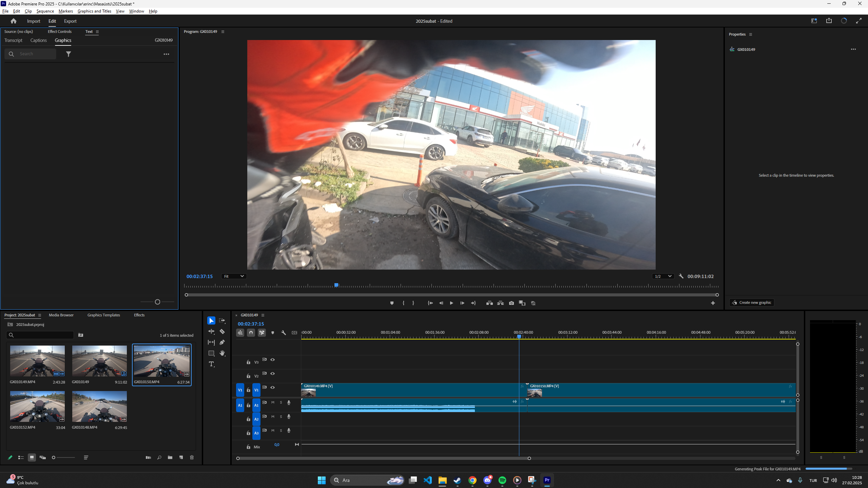
Task: Open the GX010149 sequence panel menu
Action: point(263,315)
